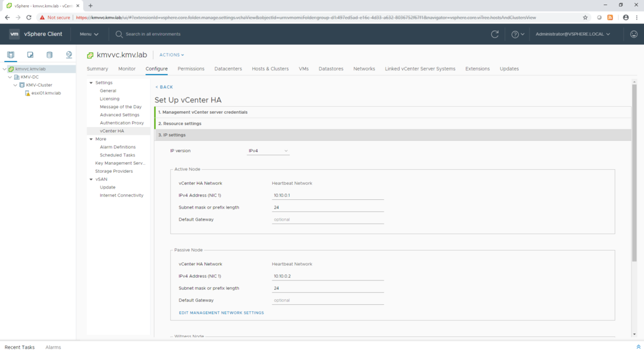Click the feedback smiley icon
This screenshot has height=352, width=644.
pyautogui.click(x=634, y=35)
